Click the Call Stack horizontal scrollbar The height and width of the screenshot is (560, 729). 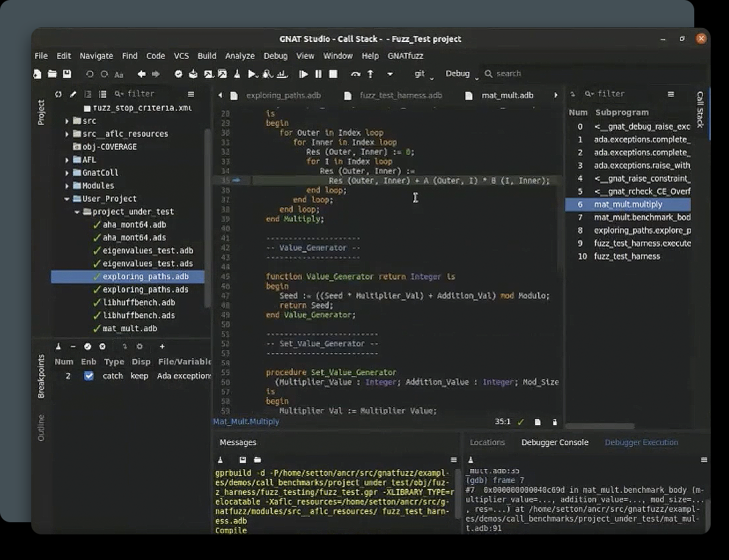[600, 426]
